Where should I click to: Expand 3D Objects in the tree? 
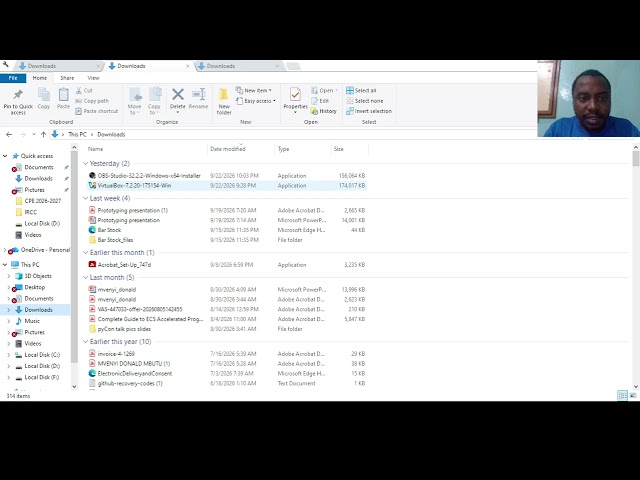click(x=9, y=276)
